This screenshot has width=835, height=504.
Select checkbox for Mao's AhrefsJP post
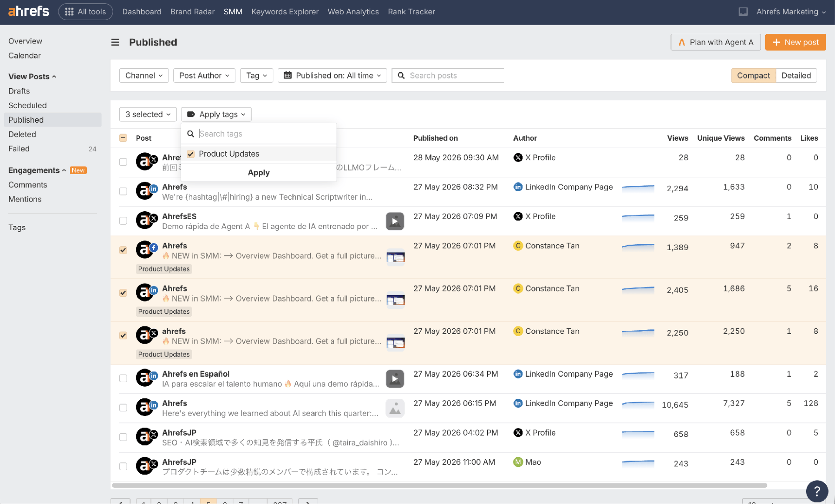tap(123, 466)
